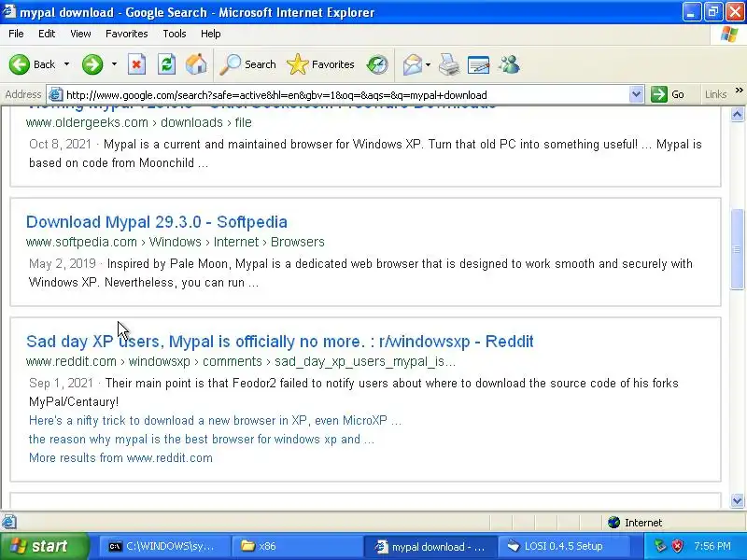
Task: Open the Search magnifier toolbar button
Action: click(247, 64)
